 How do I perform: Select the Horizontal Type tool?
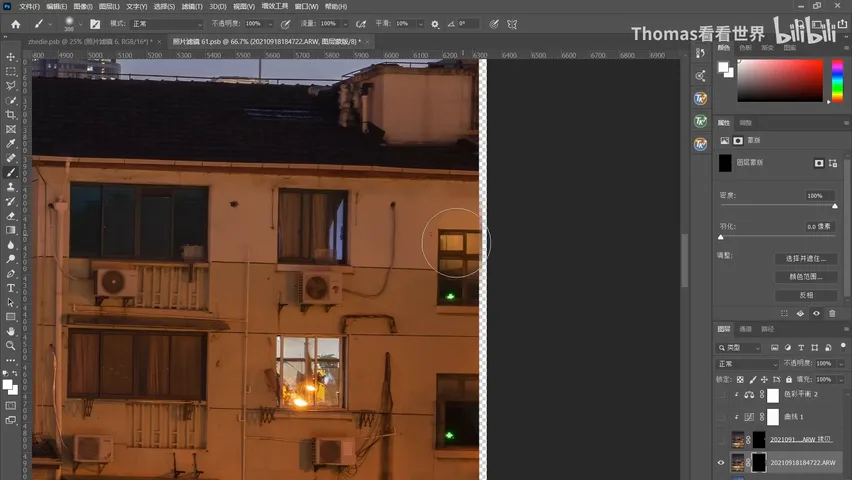coord(11,288)
